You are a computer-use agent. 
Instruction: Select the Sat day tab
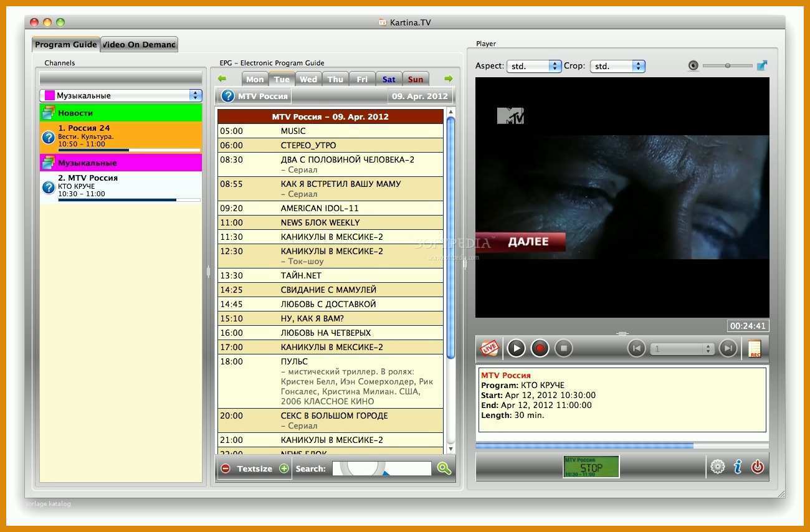click(389, 79)
